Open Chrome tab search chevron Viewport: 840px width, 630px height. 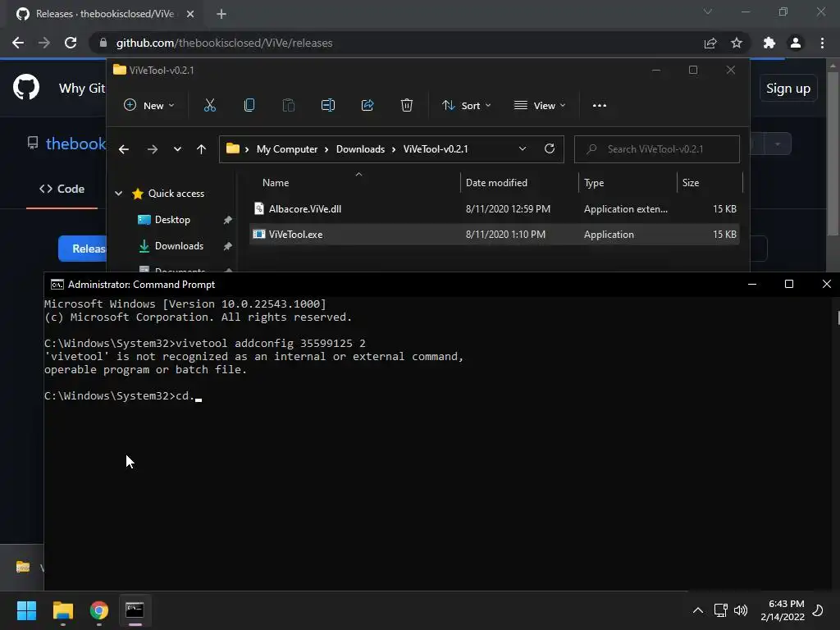tap(708, 11)
